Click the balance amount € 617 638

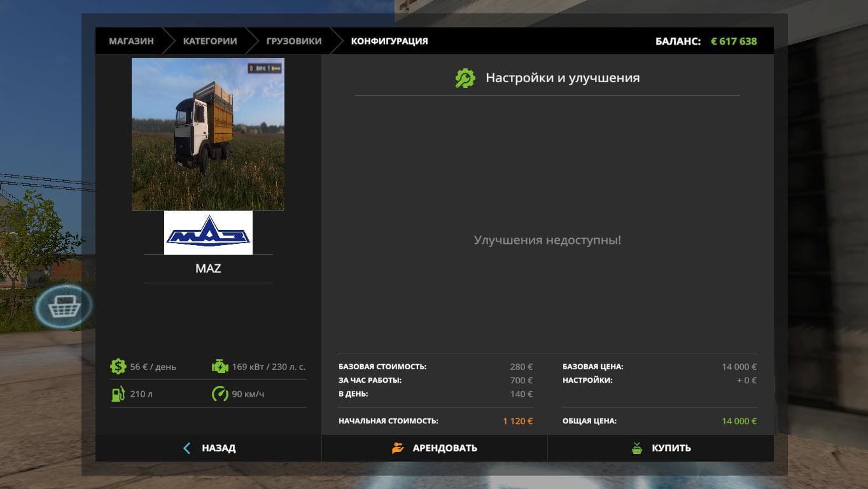click(734, 41)
